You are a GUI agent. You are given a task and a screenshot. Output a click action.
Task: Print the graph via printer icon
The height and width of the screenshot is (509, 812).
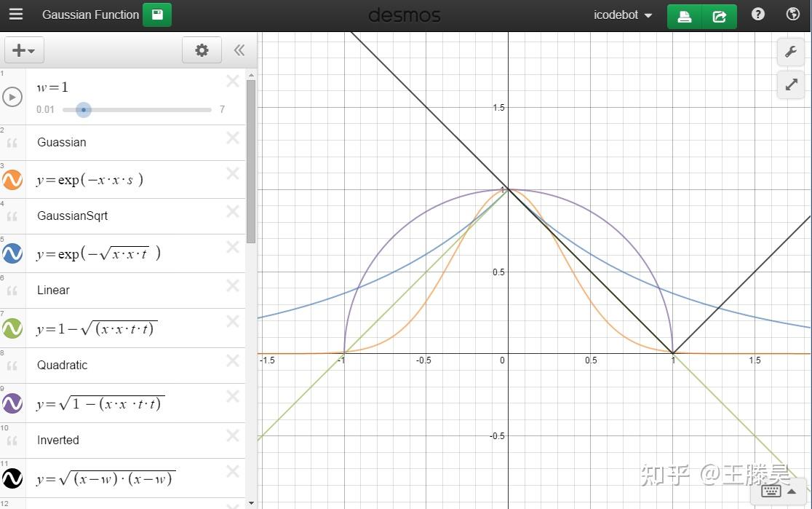pyautogui.click(x=684, y=17)
